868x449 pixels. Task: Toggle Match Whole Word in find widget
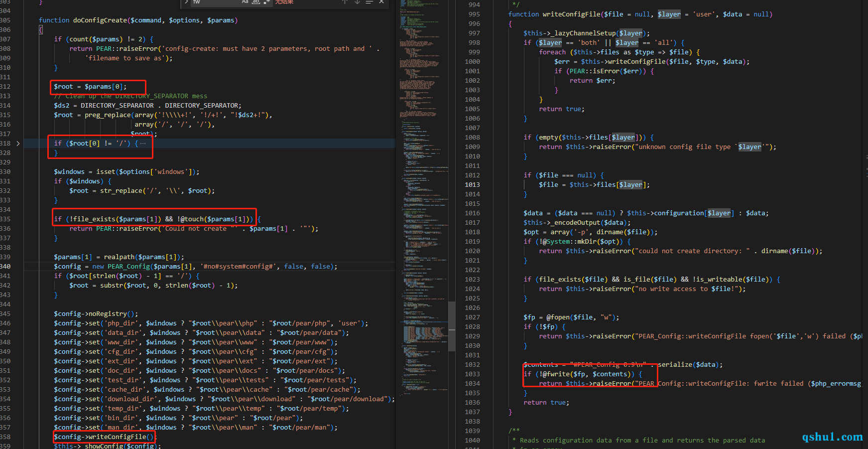coord(256,2)
